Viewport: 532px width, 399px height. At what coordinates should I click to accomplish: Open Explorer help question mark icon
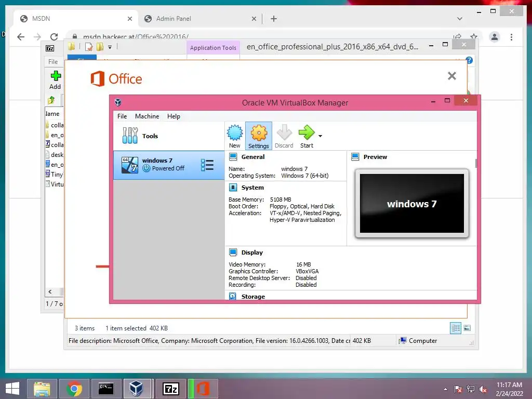[469, 60]
